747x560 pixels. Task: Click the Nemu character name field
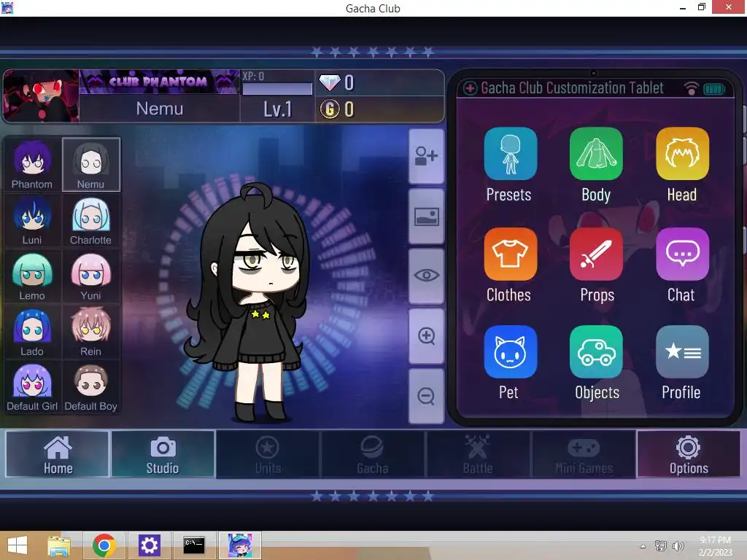(x=160, y=109)
